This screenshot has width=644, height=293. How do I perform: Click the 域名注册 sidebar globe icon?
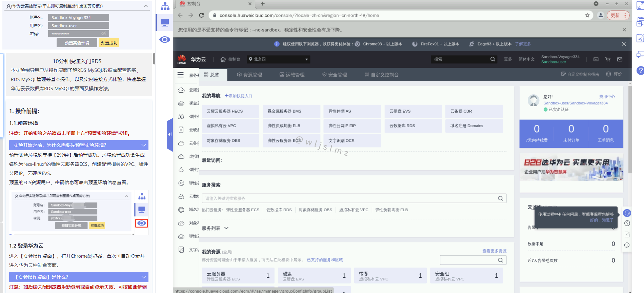pyautogui.click(x=181, y=210)
